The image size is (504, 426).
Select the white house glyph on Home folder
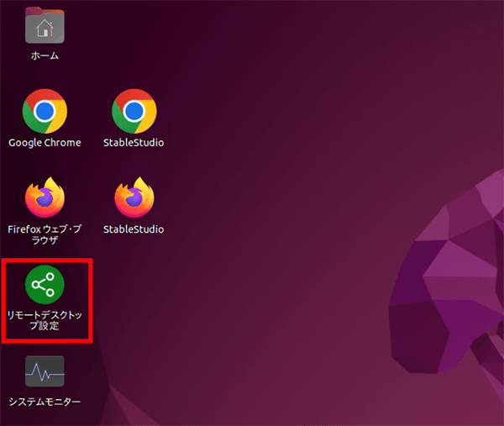point(45,29)
